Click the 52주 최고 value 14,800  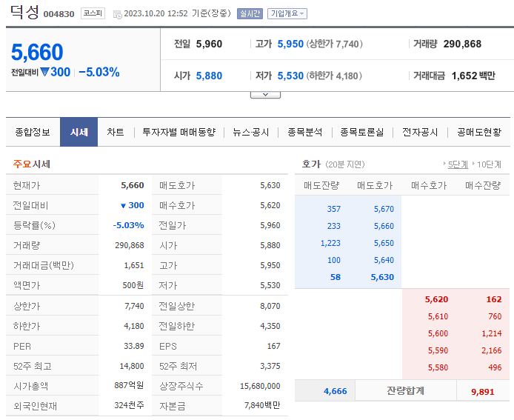(x=132, y=366)
